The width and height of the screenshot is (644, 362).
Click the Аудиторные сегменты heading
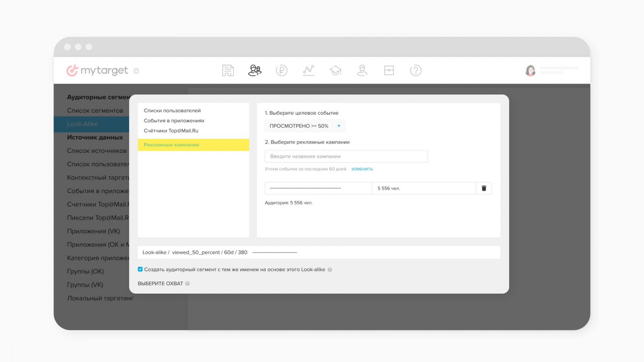tap(98, 97)
